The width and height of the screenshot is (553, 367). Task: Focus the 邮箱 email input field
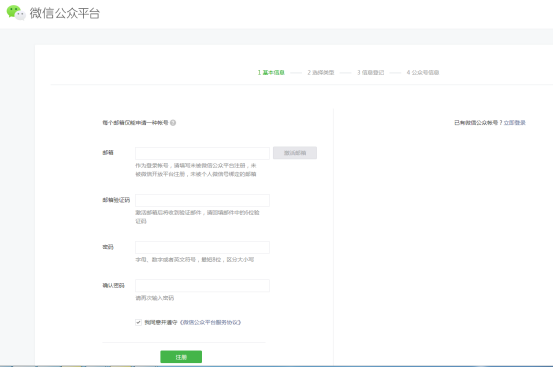click(202, 153)
